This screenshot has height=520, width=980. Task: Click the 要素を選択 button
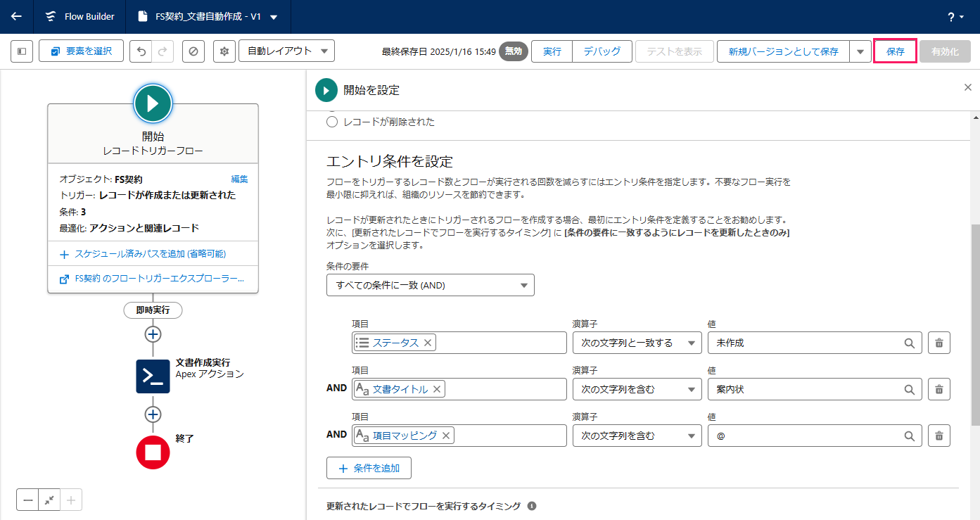coord(81,51)
